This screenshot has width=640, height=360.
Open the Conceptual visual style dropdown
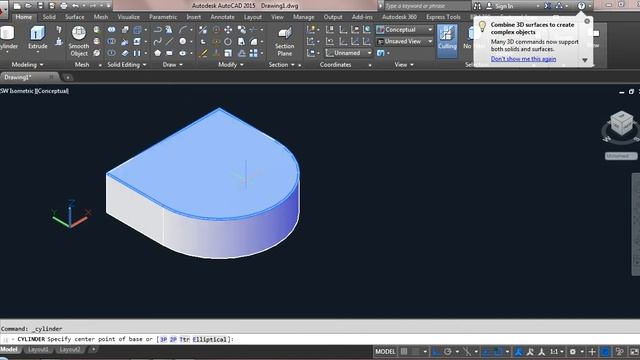[x=404, y=29]
